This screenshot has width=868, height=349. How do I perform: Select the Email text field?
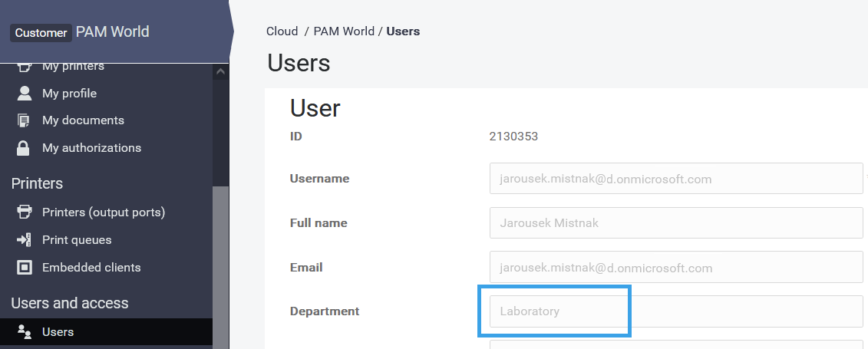coord(675,268)
